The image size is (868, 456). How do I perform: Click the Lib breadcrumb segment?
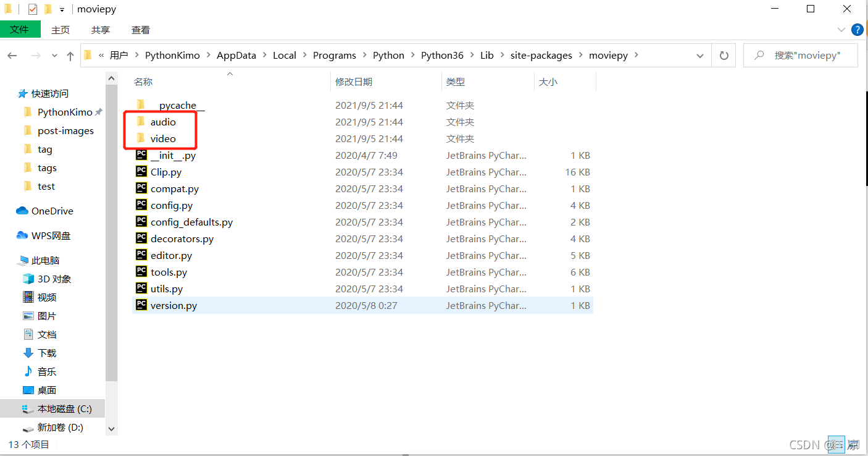(x=487, y=55)
